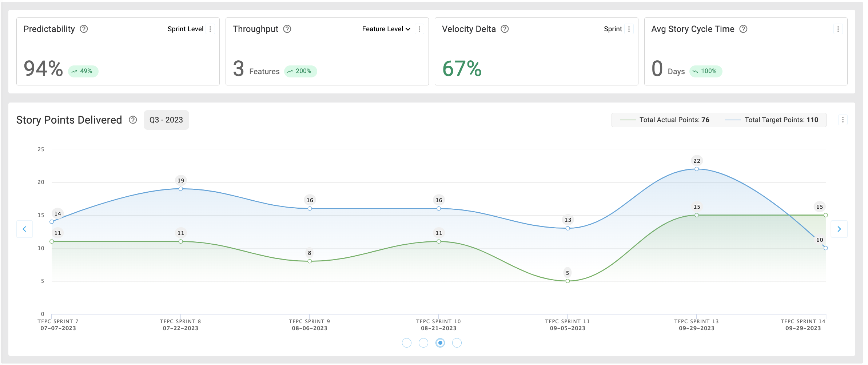Viewport: 868px width, 365px height.
Task: Open Predictability help tooltip icon
Action: (x=84, y=29)
